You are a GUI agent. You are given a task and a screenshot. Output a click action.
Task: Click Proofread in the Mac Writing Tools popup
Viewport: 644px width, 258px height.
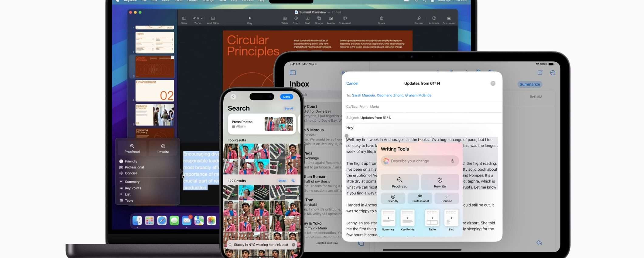click(132, 148)
